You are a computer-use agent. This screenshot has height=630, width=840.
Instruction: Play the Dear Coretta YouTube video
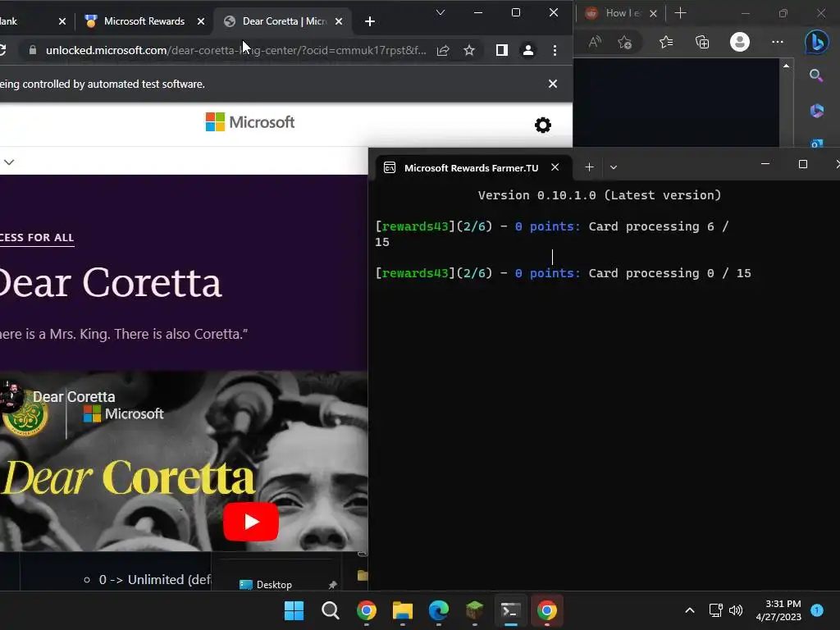[251, 522]
